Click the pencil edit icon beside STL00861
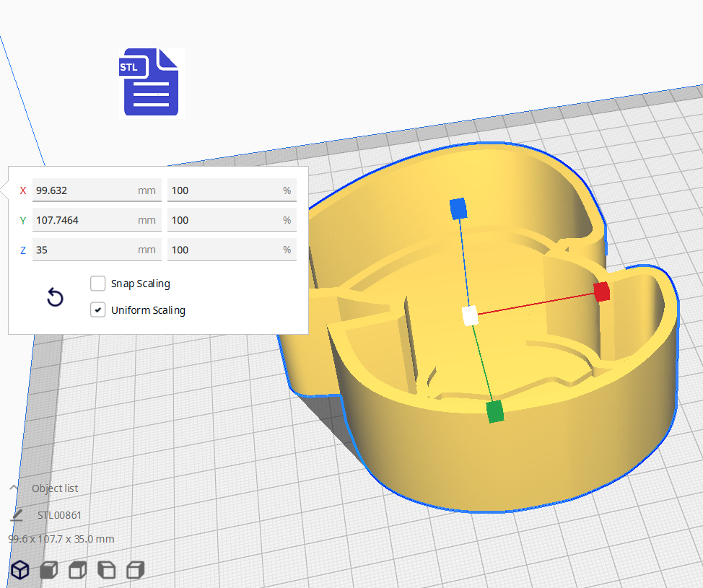 (17, 515)
